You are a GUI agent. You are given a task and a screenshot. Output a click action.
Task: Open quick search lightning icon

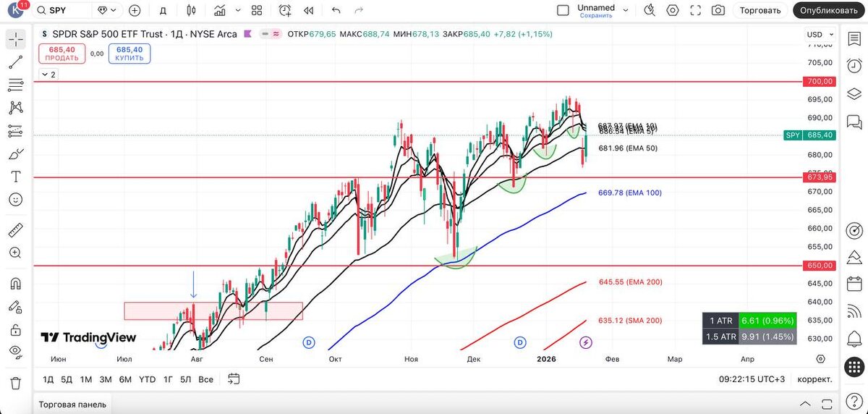pos(650,10)
